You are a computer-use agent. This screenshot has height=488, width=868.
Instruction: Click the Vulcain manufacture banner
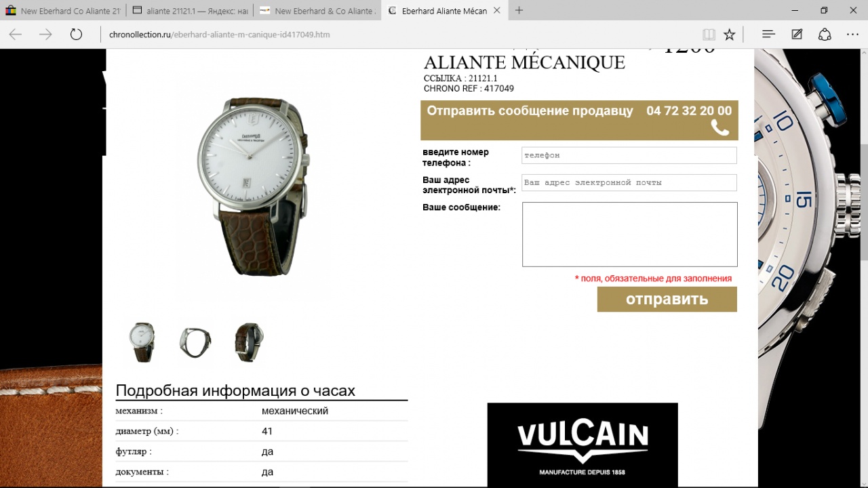point(583,445)
